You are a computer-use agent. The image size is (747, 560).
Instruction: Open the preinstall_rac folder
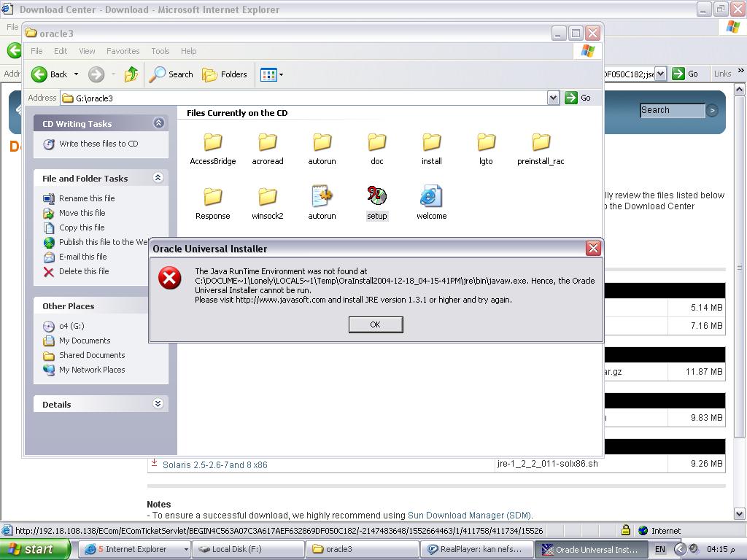tap(541, 143)
